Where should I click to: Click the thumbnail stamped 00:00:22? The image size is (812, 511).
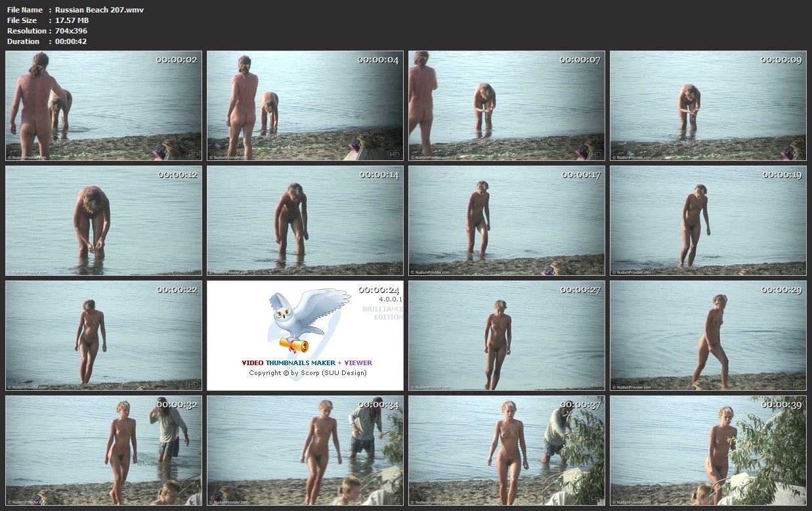pos(104,336)
